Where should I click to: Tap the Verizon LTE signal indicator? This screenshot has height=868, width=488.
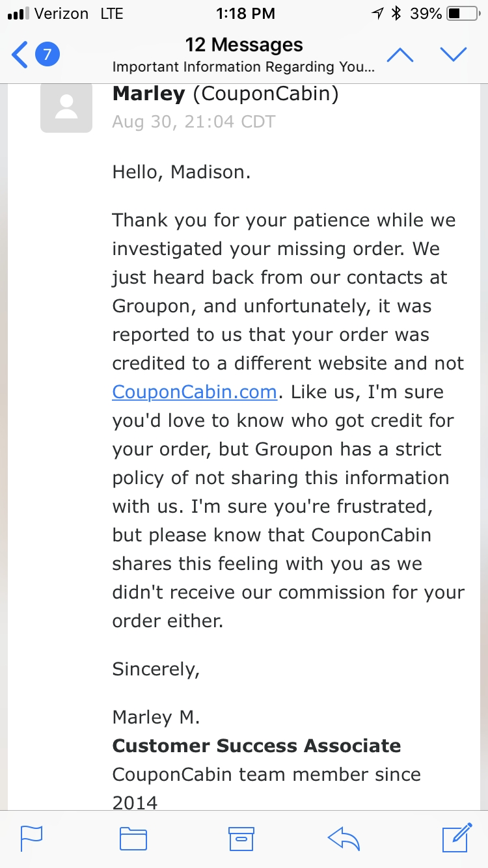[x=66, y=13]
